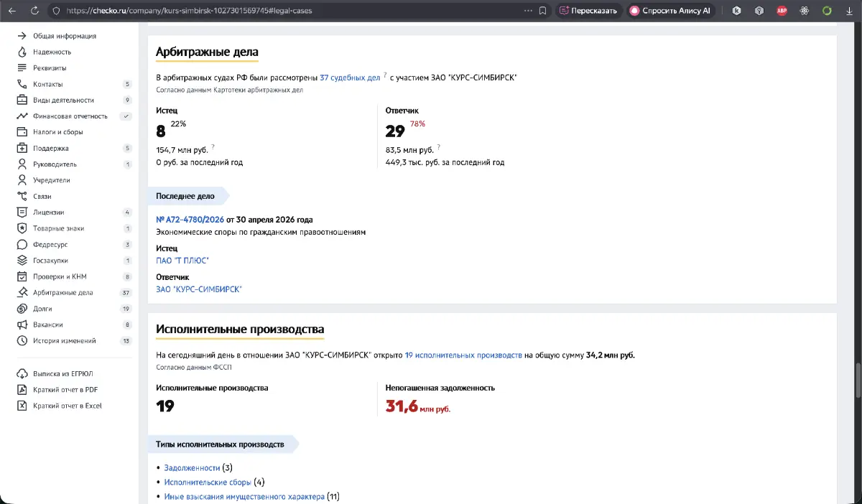Click the Проверки и КНМ briefcase icon

click(21, 276)
